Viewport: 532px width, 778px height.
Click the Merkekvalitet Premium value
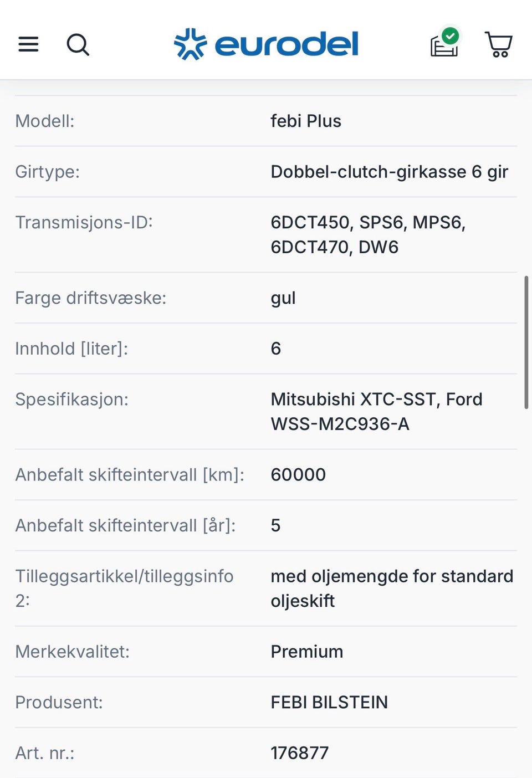(x=307, y=651)
